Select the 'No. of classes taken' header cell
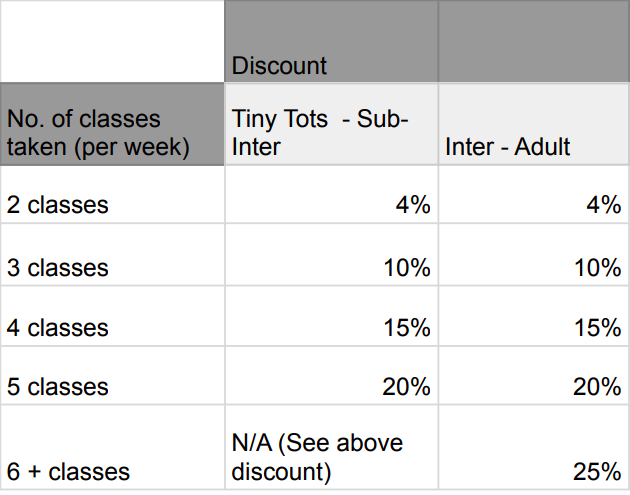Viewport: 630px width, 495px height. click(112, 124)
